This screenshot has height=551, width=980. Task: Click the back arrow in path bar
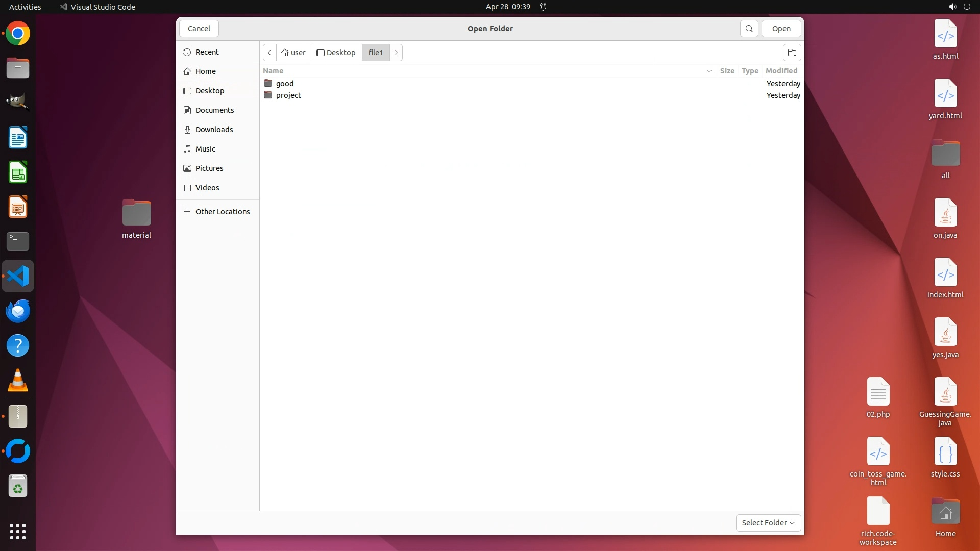[x=269, y=53]
